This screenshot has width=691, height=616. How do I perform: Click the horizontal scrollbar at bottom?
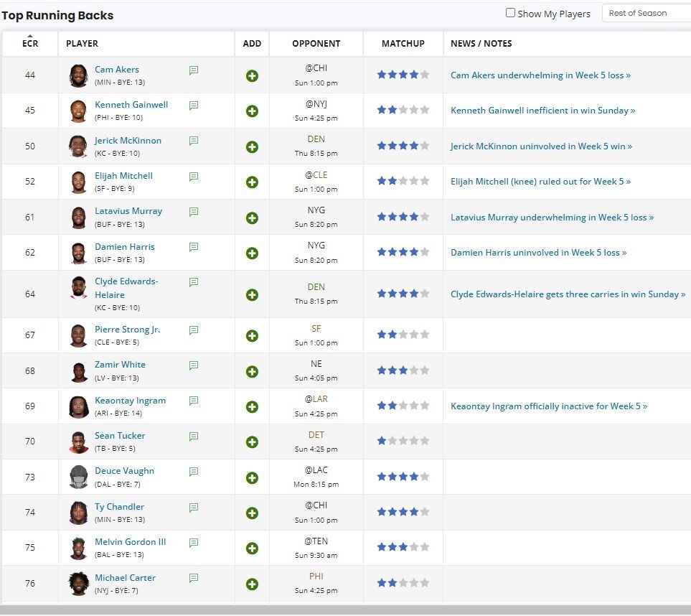click(x=344, y=610)
